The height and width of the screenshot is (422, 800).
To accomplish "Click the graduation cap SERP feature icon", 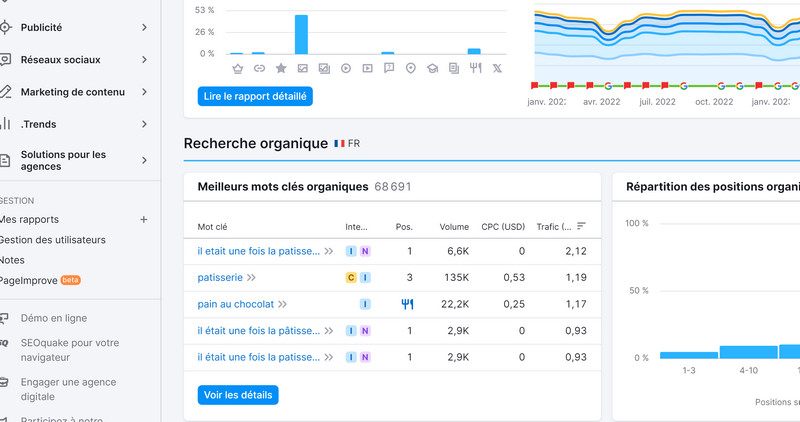I will point(433,68).
